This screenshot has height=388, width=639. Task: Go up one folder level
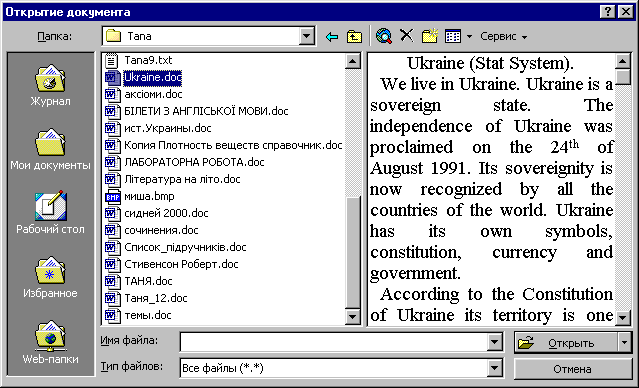pos(354,37)
